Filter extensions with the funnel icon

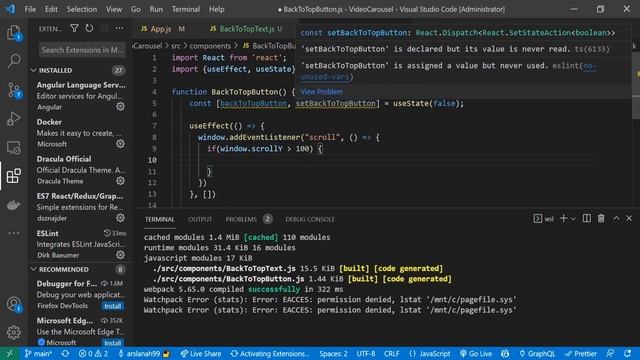point(74,28)
